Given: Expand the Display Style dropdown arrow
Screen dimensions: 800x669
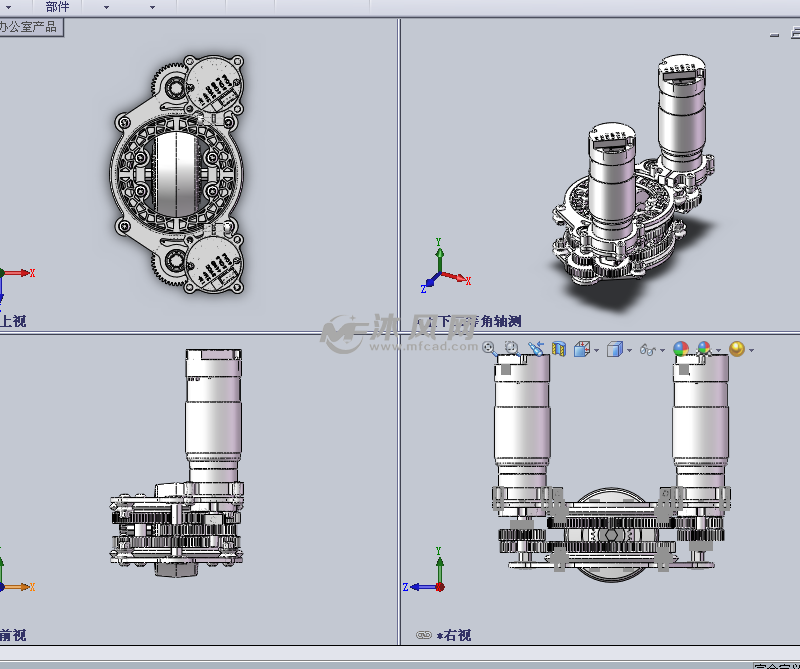Looking at the screenshot, I should point(628,350).
